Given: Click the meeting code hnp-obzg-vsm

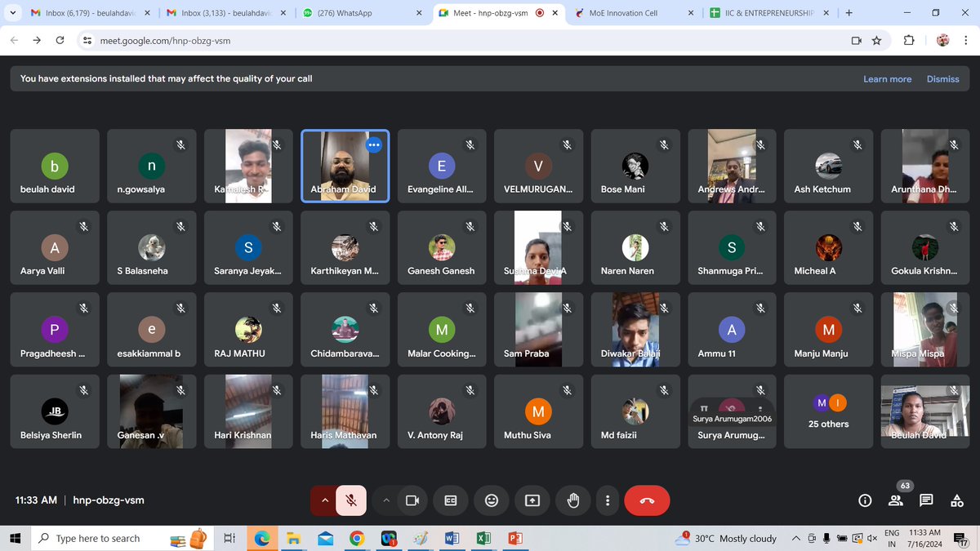Looking at the screenshot, I should pos(109,500).
